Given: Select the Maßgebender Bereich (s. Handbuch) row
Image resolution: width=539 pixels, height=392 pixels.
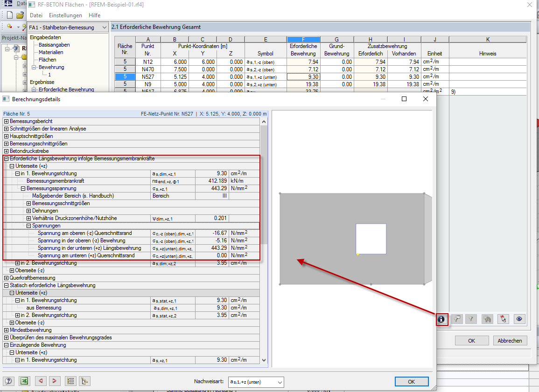Looking at the screenshot, I should (131, 196).
